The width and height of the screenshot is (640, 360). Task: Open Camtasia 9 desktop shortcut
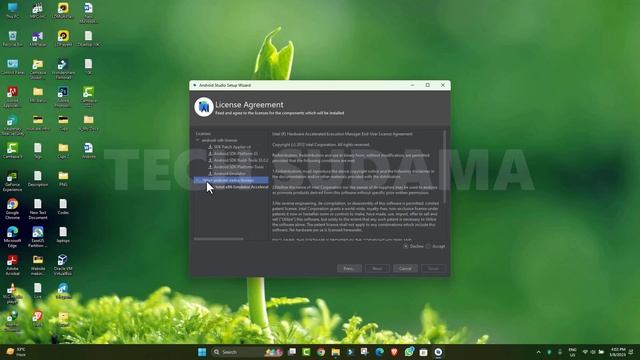[12, 151]
